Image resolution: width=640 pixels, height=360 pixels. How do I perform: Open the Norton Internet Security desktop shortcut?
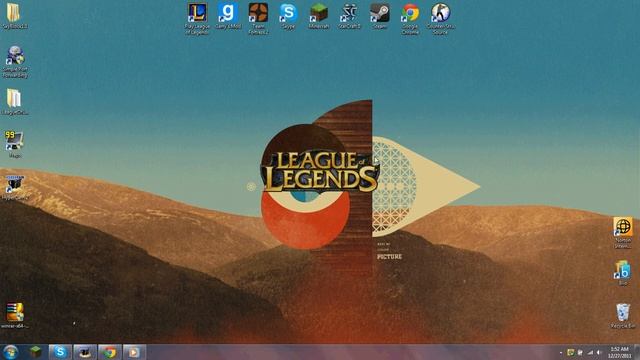pos(622,232)
